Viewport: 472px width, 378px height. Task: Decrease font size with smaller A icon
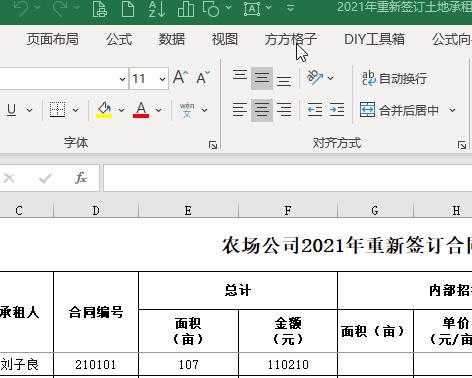pos(203,77)
